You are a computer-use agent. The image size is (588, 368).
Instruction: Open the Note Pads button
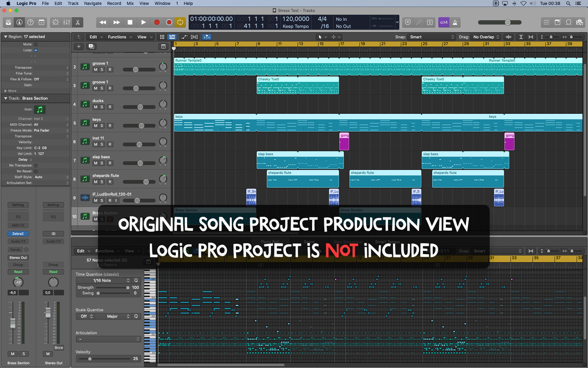click(558, 22)
